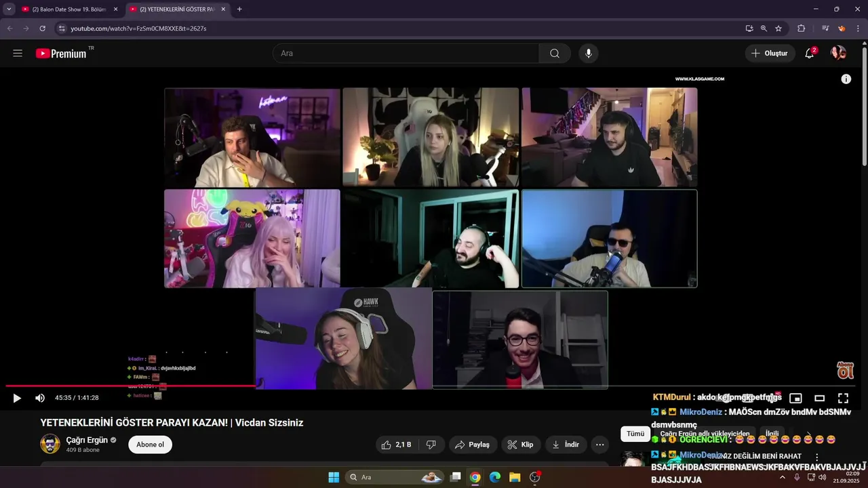Open the OBS icon on taskbar
This screenshot has height=488, width=868.
pos(534,477)
